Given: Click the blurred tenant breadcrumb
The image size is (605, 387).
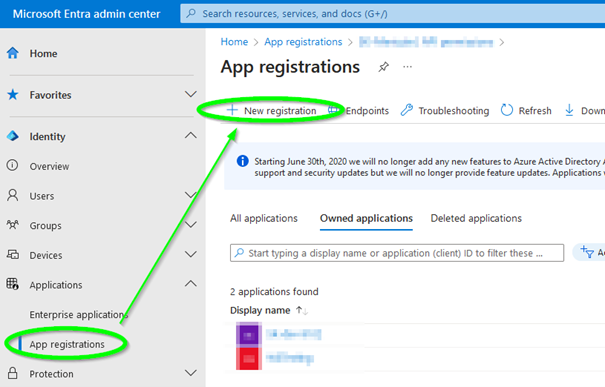Looking at the screenshot, I should pyautogui.click(x=426, y=42).
